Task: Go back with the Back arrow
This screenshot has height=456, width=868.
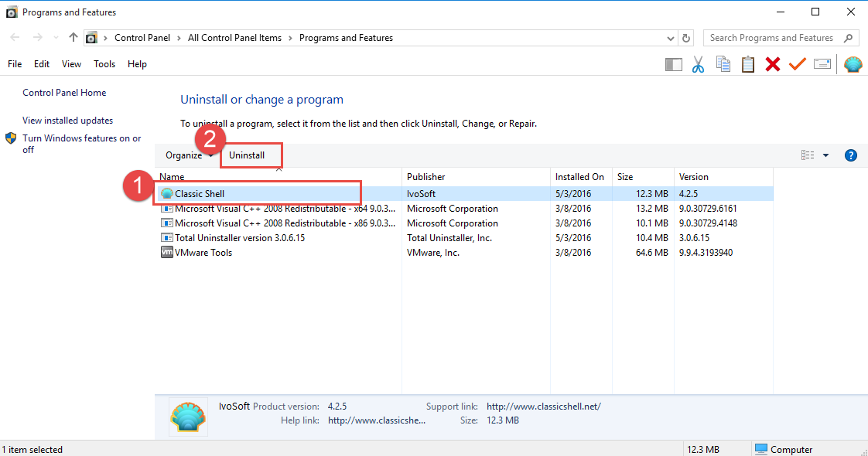Action: pos(15,38)
